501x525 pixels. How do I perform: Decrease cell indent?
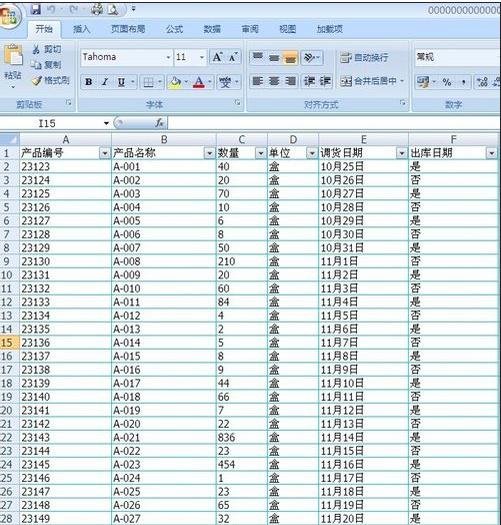[309, 81]
